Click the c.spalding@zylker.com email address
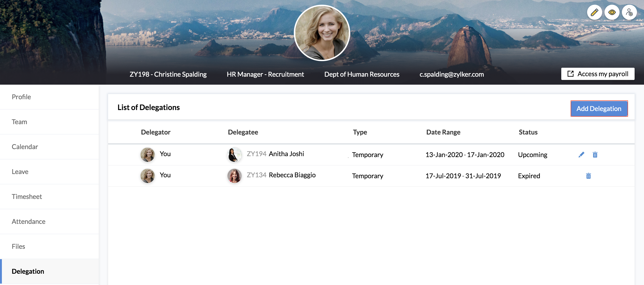 452,74
